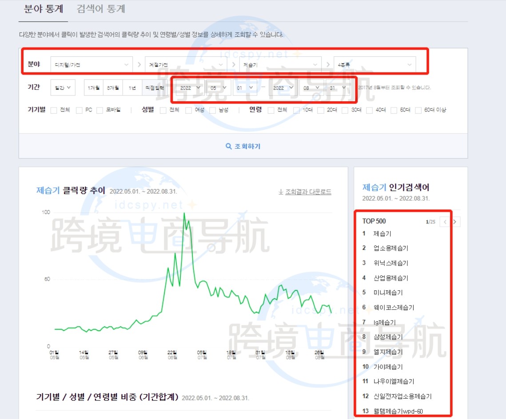Select the 분야 통계 tab
This screenshot has height=420, width=506.
pyautogui.click(x=42, y=9)
